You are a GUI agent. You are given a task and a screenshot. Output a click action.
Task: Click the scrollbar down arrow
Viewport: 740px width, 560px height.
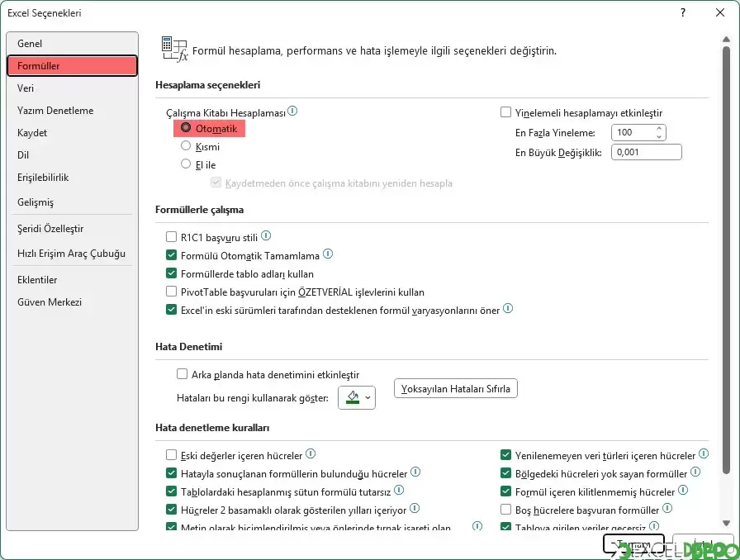pyautogui.click(x=726, y=523)
